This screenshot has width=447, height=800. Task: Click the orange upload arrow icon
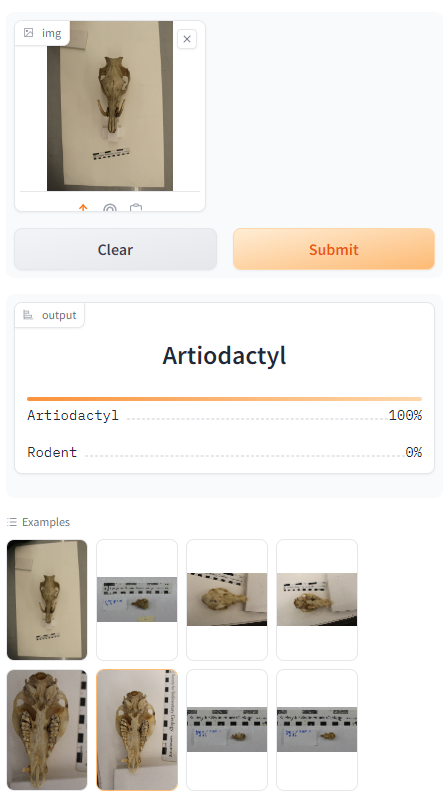(83, 208)
